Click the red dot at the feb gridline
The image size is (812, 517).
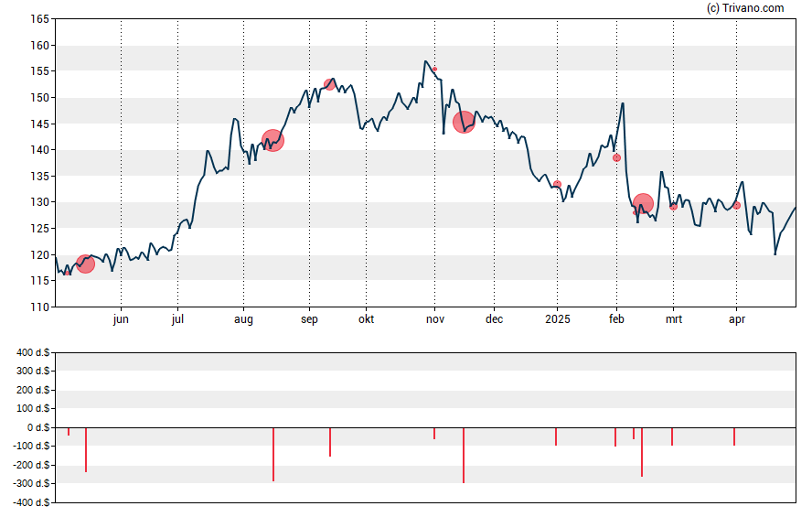click(616, 157)
